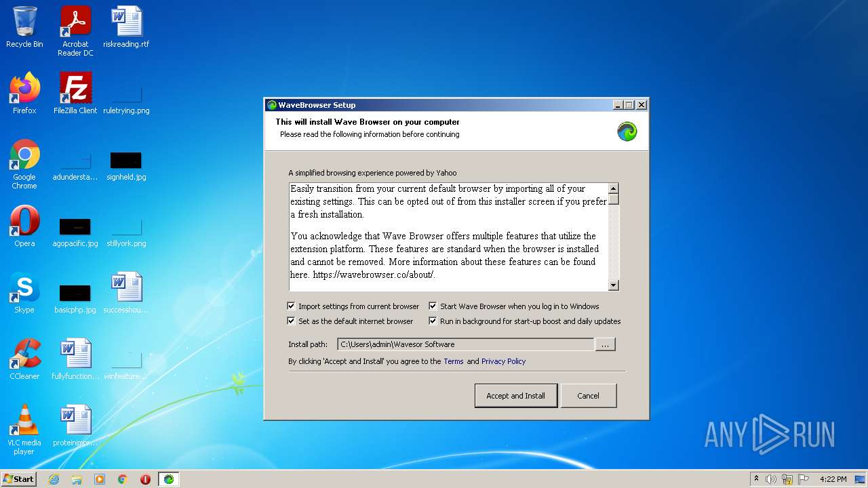Image resolution: width=868 pixels, height=488 pixels.
Task: Launch VLC media player shortcut
Action: click(x=24, y=430)
